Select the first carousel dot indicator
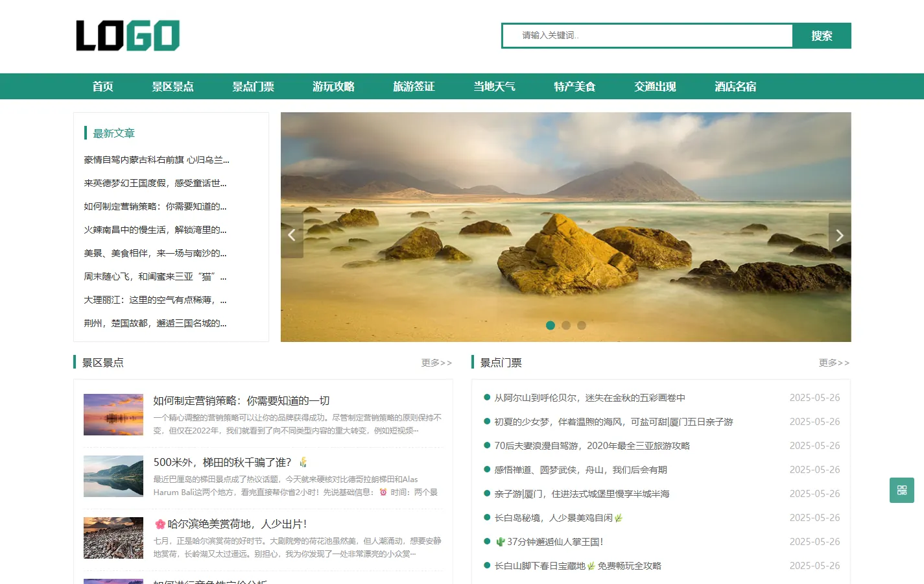Viewport: 924px width, 584px height. (551, 325)
